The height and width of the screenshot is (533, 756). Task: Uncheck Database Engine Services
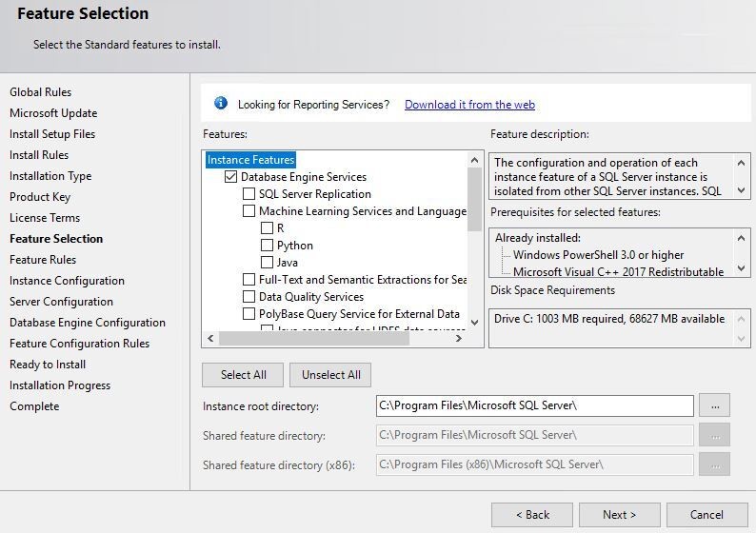(230, 177)
